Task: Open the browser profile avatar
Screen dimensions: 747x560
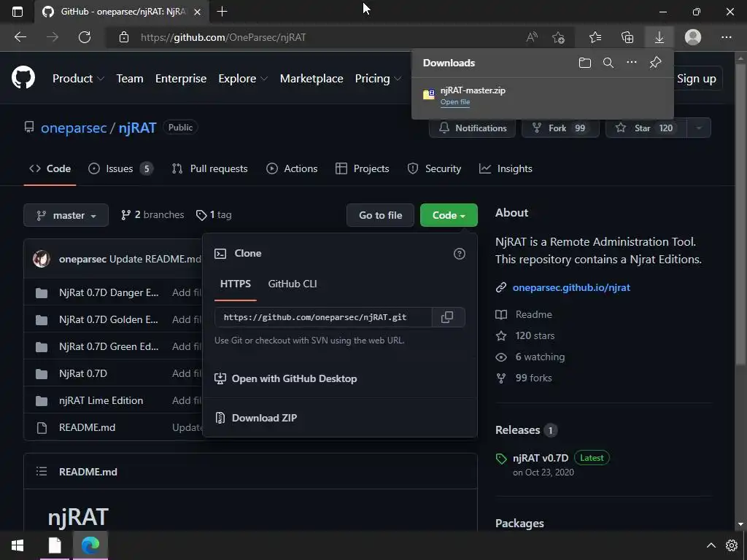Action: point(693,37)
